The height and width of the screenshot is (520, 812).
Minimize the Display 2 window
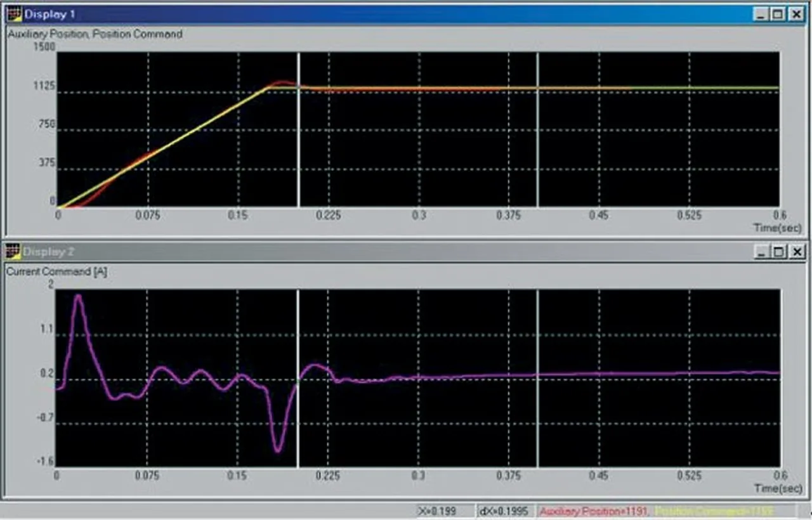(762, 252)
